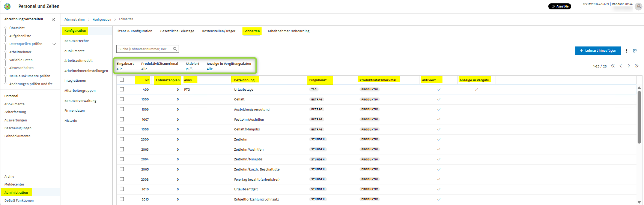Click Aktiviert checkmark in Urlaubstage row
This screenshot has height=205, width=644.
[439, 90]
